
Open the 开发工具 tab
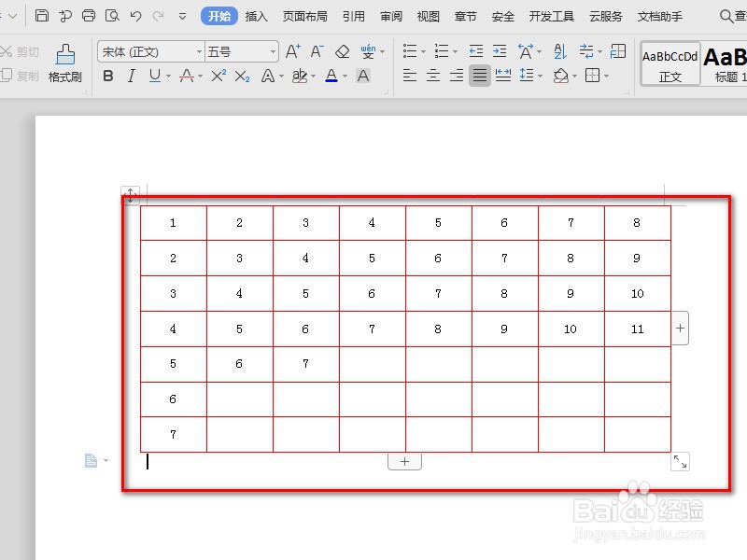551,16
